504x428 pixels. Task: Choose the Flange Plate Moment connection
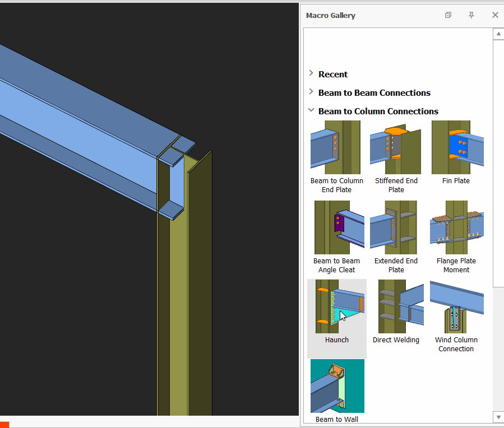(x=456, y=228)
